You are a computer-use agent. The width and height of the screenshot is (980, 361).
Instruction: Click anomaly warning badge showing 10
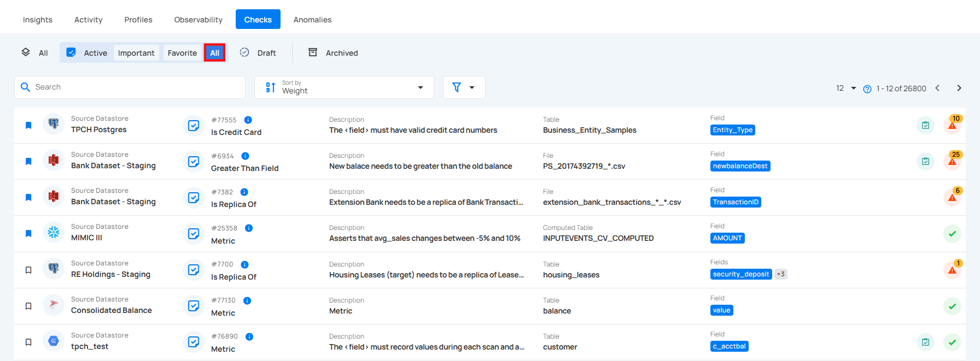tap(953, 125)
